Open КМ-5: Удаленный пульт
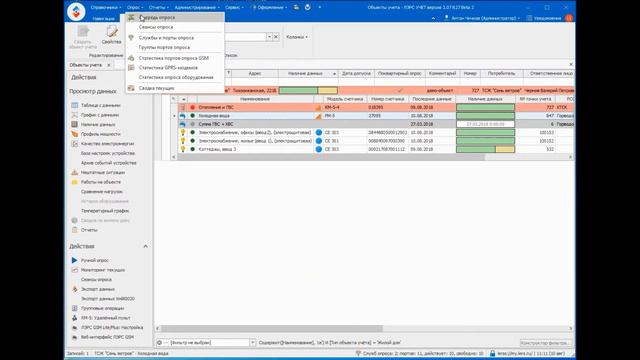Image resolution: width=640 pixels, height=360 pixels. pyautogui.click(x=105, y=318)
